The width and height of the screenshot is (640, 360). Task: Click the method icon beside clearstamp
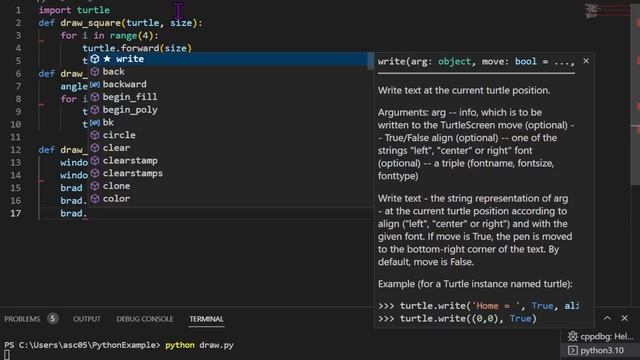95,160
